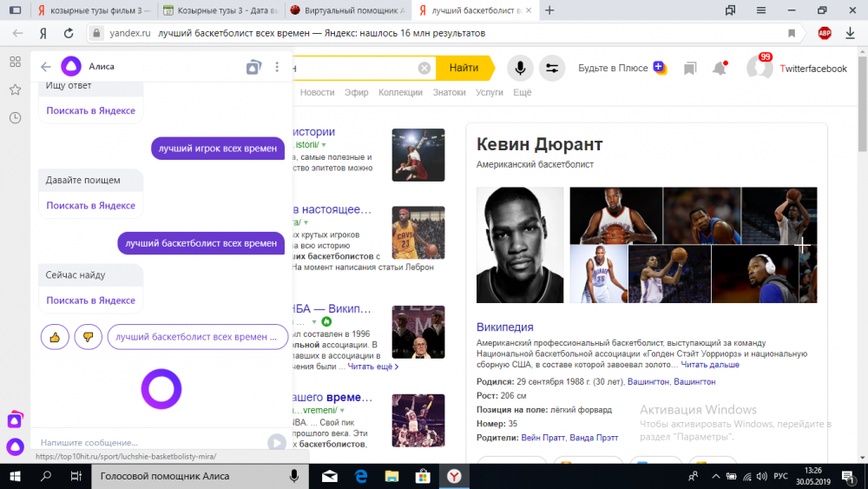The width and height of the screenshot is (868, 489).
Task: Click the Alice skills icon in the chat header
Action: pos(253,67)
